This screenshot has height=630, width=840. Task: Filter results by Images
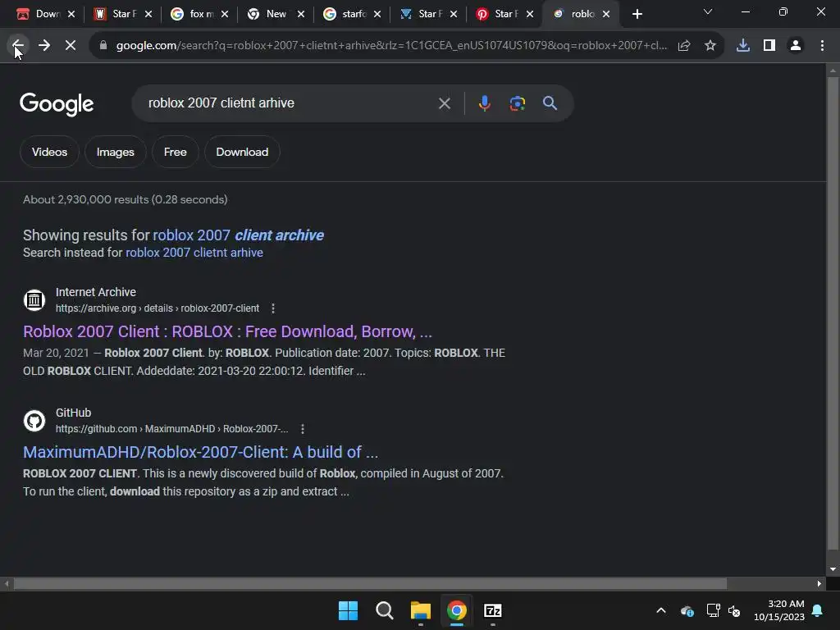115,152
